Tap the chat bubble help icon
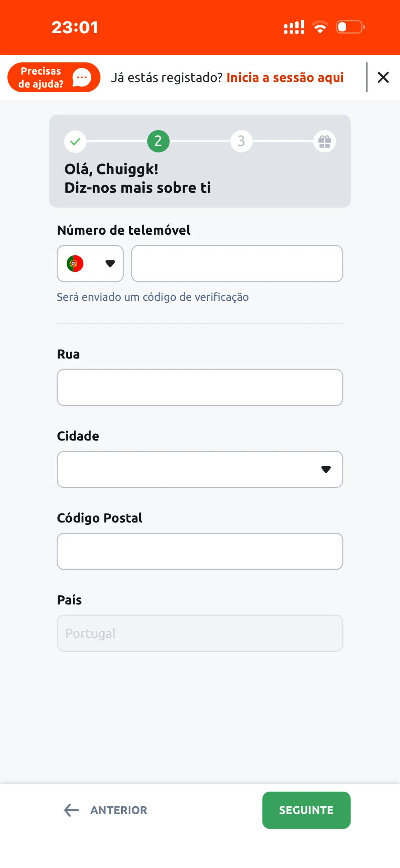The width and height of the screenshot is (400, 868). [x=82, y=78]
